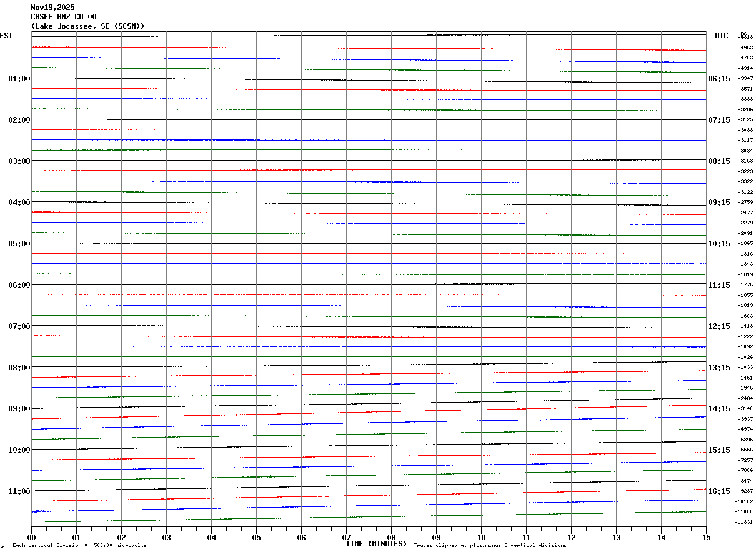Viewport: 756px width, 554px height.
Task: Click the DC offset value '-2484'
Action: (x=745, y=398)
